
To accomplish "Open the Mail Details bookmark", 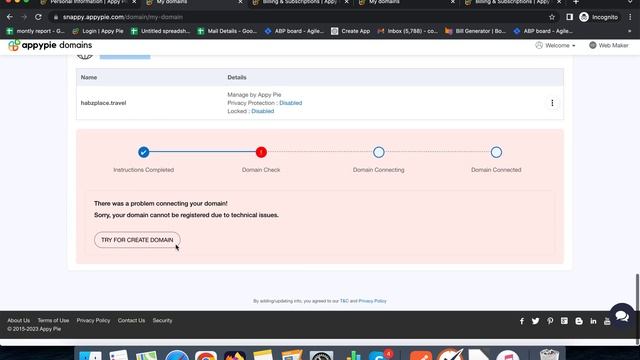I will (227, 31).
